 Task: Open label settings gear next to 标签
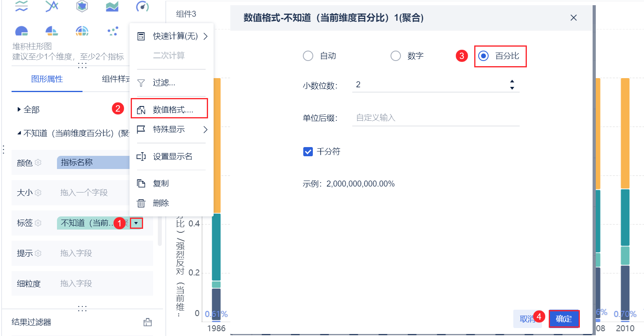[x=38, y=223]
